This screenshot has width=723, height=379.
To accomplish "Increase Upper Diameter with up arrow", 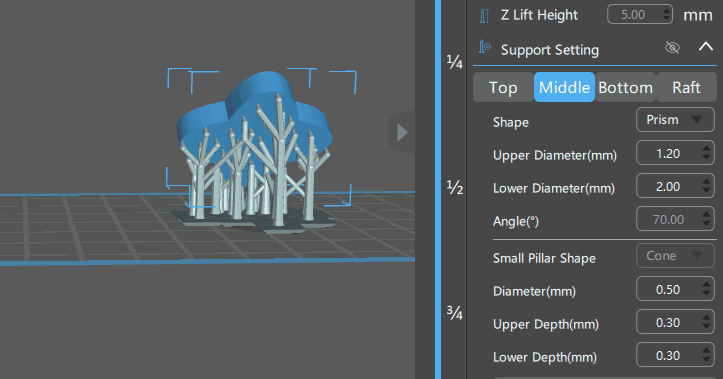I will (706, 148).
